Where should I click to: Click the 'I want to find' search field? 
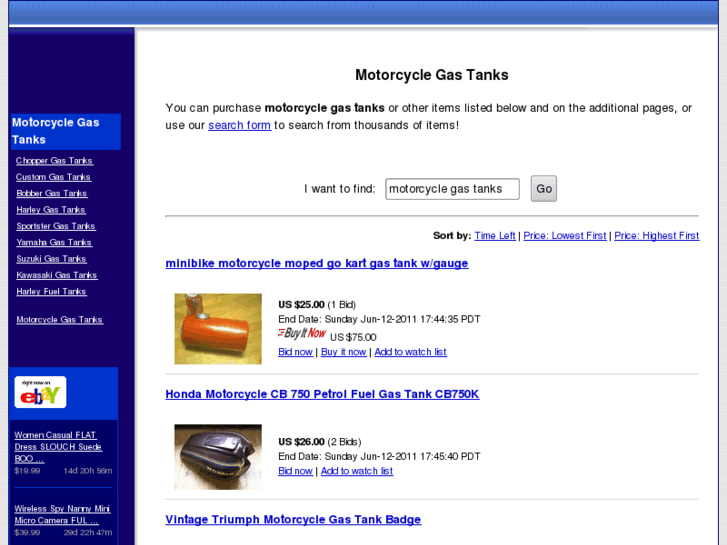tap(452, 189)
